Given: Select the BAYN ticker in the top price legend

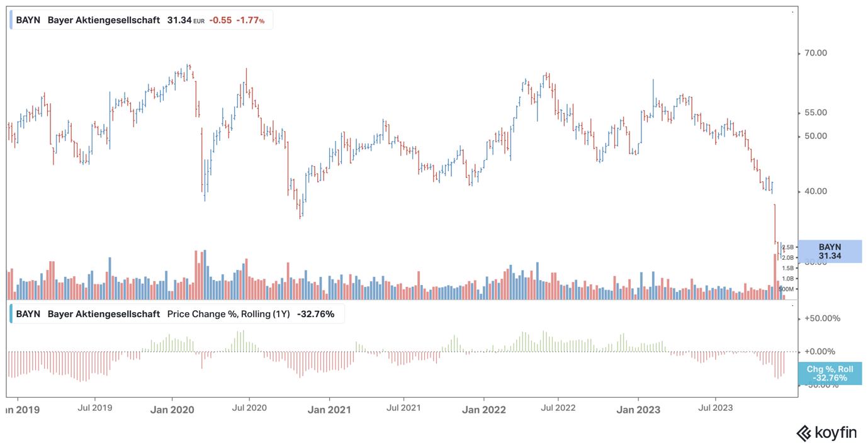Looking at the screenshot, I should tap(28, 20).
